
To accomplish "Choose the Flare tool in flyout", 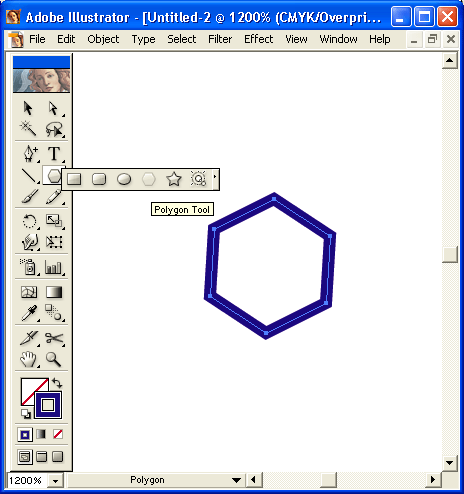I will pos(198,179).
